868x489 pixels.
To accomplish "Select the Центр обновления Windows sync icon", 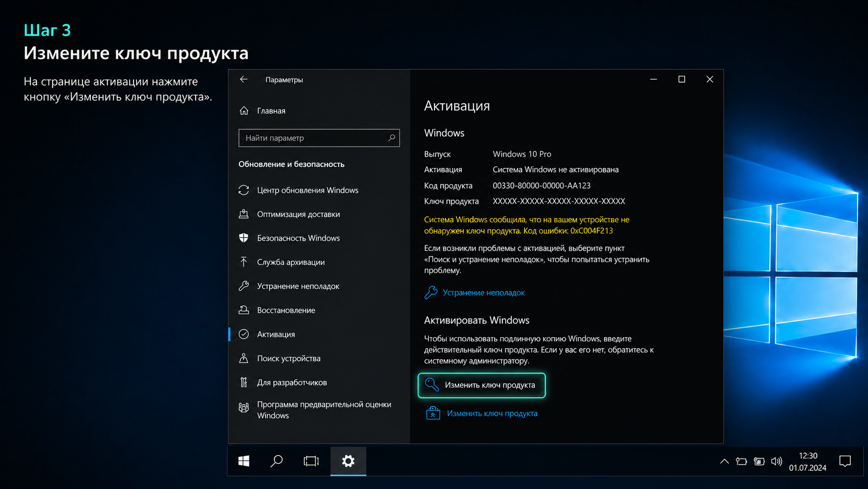I will pos(243,190).
